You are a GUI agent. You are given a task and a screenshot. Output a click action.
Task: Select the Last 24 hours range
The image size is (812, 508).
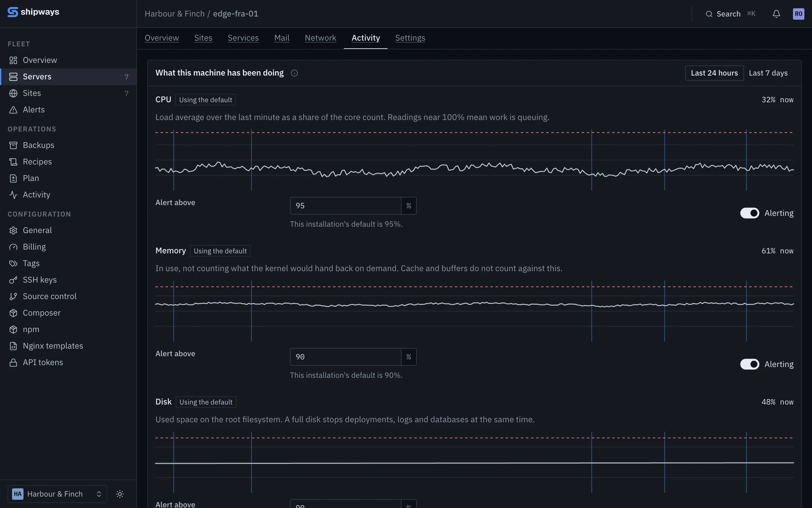point(714,73)
